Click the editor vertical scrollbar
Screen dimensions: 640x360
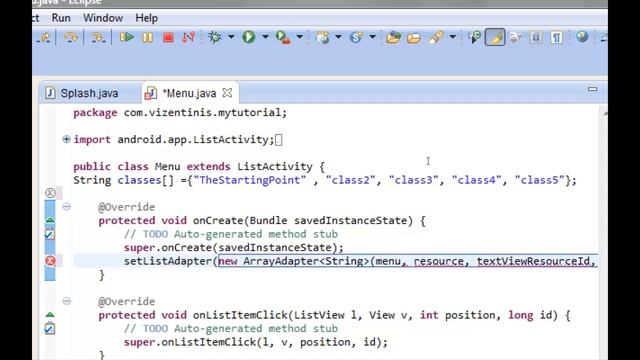click(604, 233)
